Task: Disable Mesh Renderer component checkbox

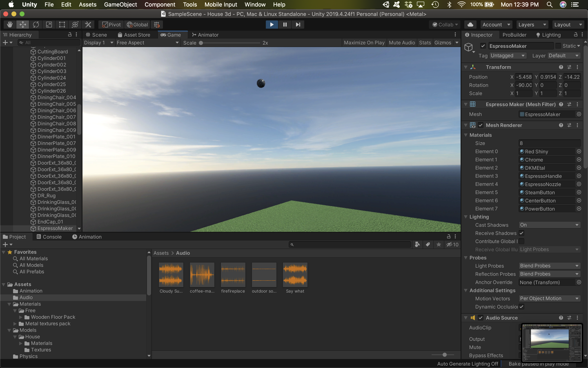Action: (480, 125)
